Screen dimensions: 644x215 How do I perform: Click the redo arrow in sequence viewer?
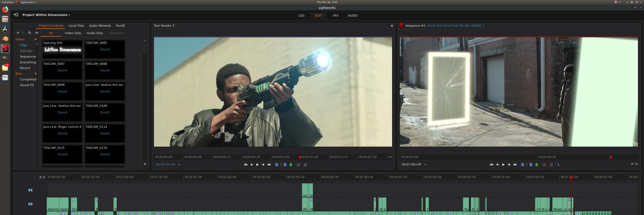(637, 164)
